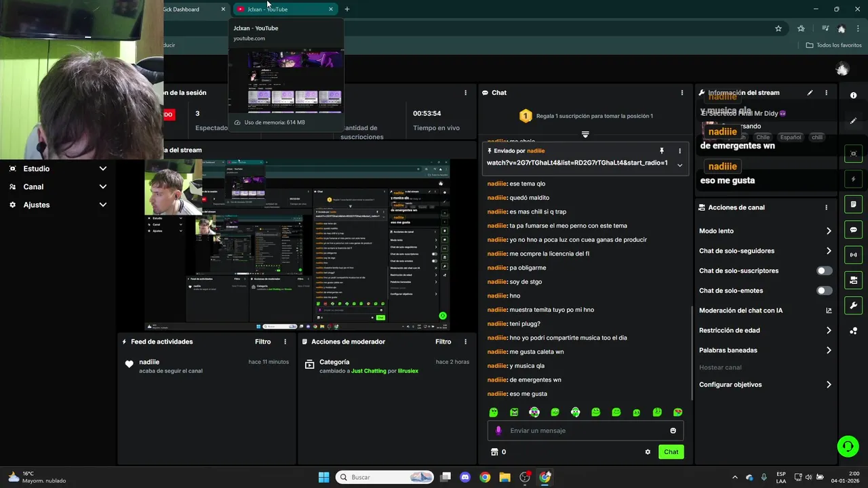Switch to Jclxan - YouTube browser tab

point(285,9)
